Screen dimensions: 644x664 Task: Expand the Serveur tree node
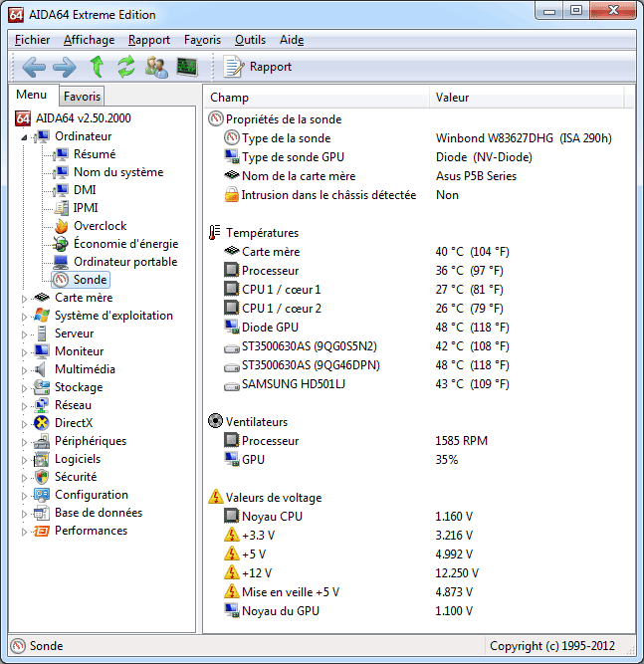(x=24, y=334)
